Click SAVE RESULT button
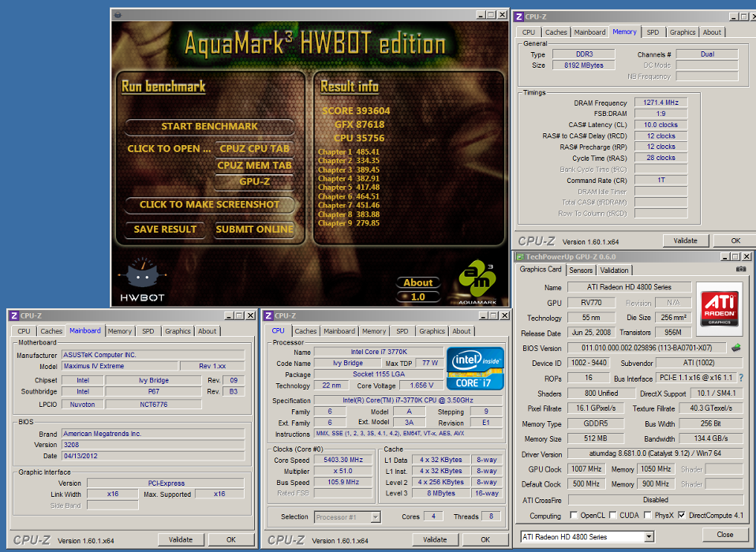 (165, 229)
